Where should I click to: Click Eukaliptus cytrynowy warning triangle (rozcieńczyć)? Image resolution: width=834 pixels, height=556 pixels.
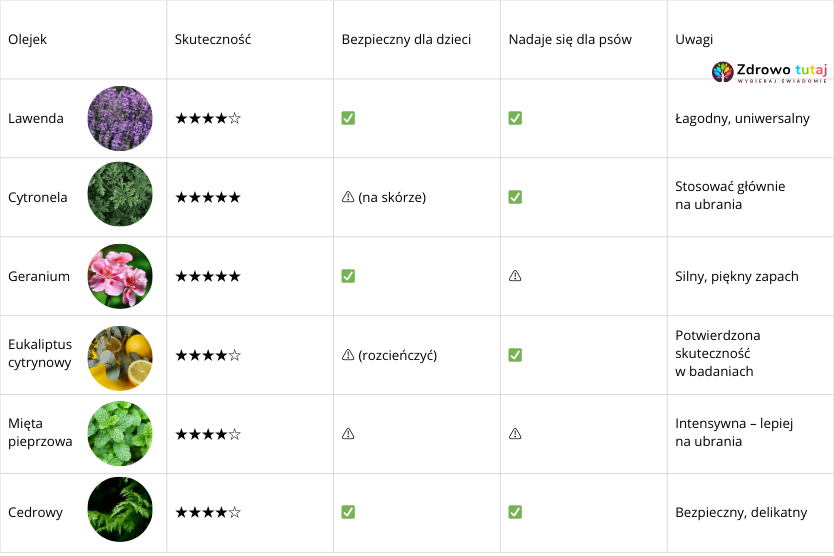pyautogui.click(x=348, y=355)
